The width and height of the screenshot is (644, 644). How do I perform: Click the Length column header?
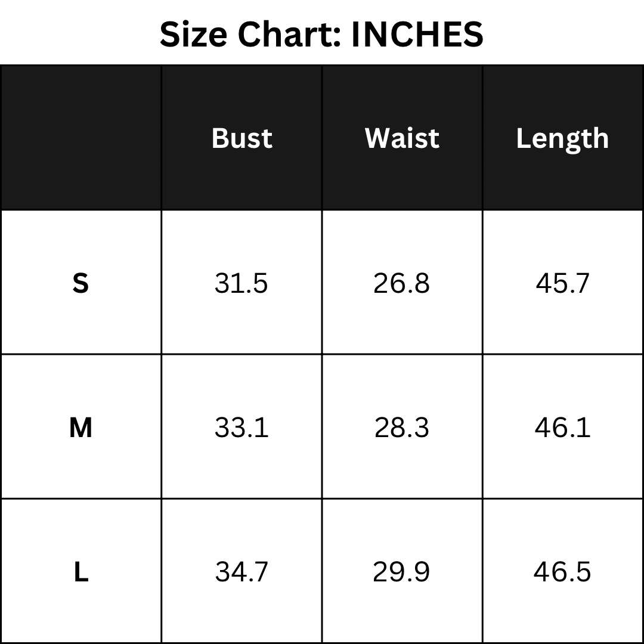[x=562, y=139]
